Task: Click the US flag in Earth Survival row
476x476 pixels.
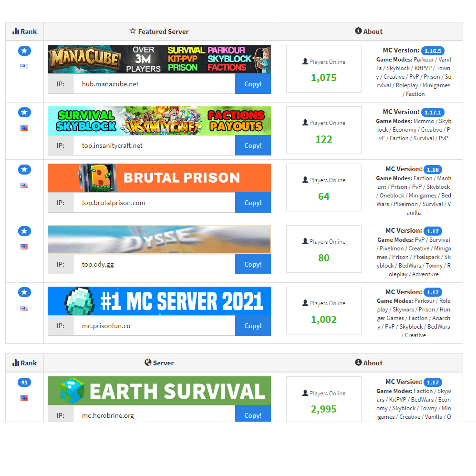Action: pos(24,398)
